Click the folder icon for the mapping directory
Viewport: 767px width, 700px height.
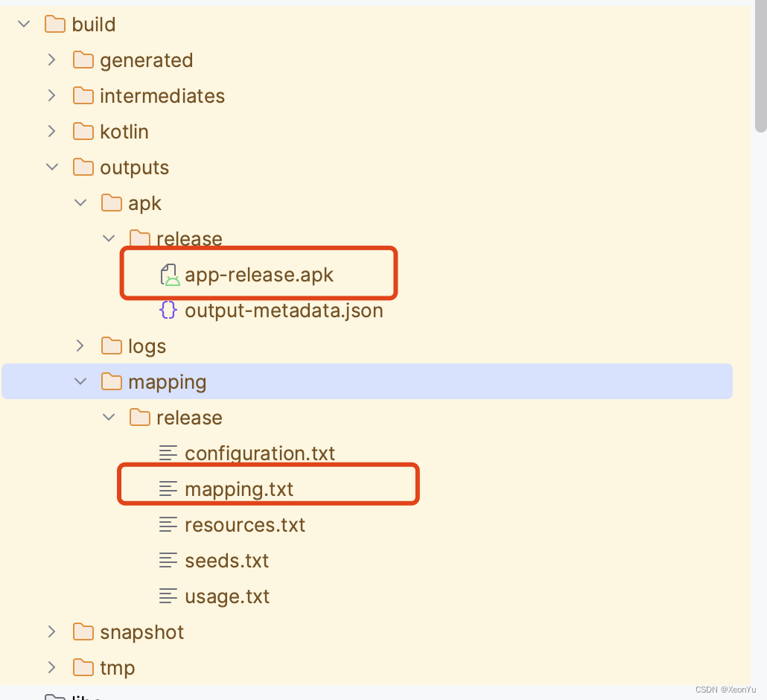tap(111, 381)
